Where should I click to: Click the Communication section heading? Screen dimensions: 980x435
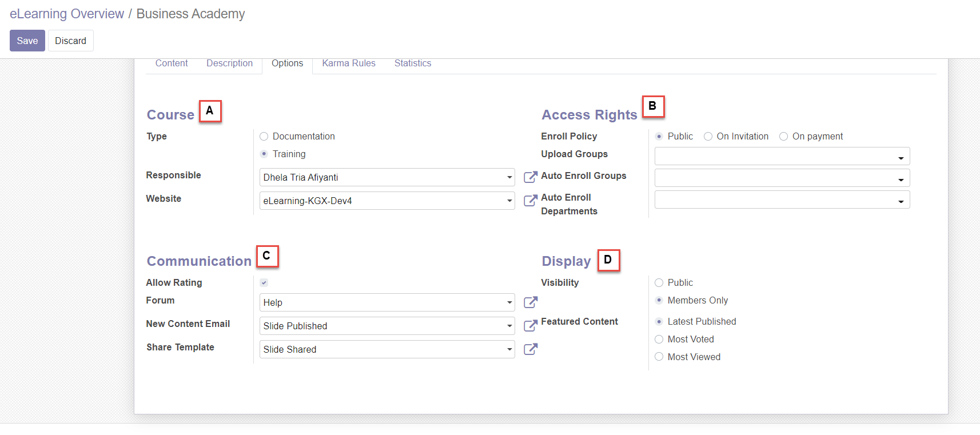click(199, 261)
